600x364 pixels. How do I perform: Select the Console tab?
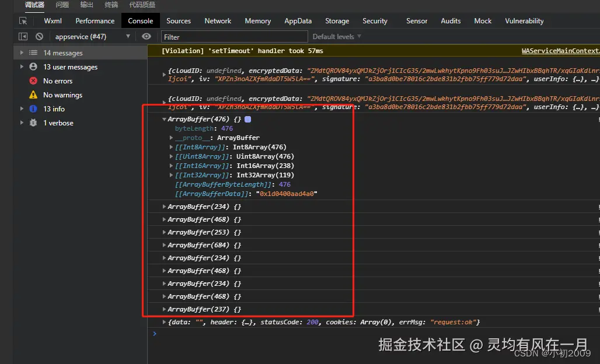[x=141, y=21]
